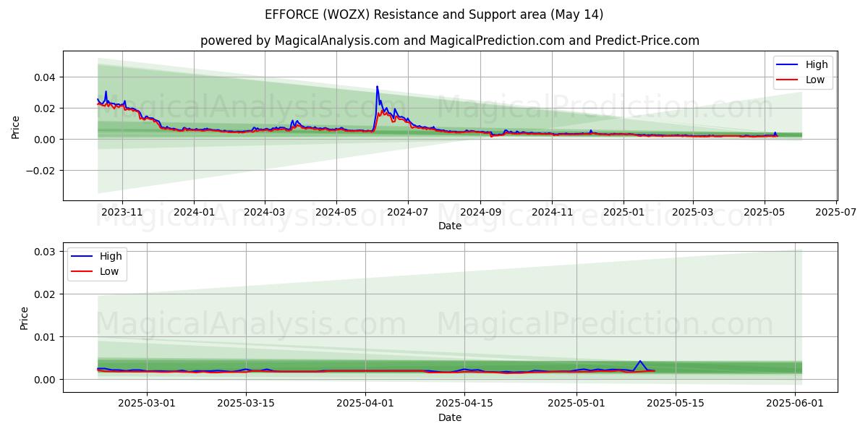The height and width of the screenshot is (434, 868).
Task: Click the '2025-07' x-axis label
Action: point(836,212)
